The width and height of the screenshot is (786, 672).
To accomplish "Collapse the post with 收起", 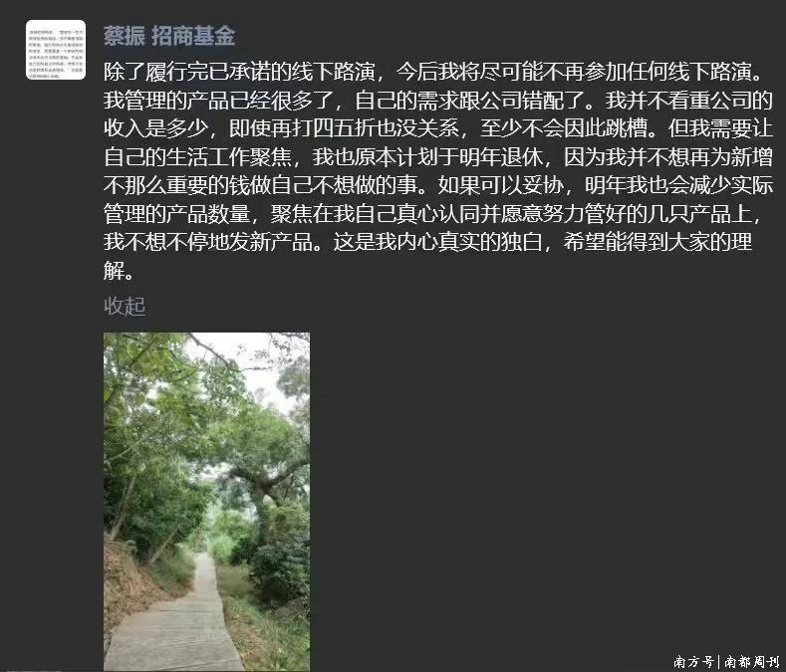I will [x=125, y=306].
